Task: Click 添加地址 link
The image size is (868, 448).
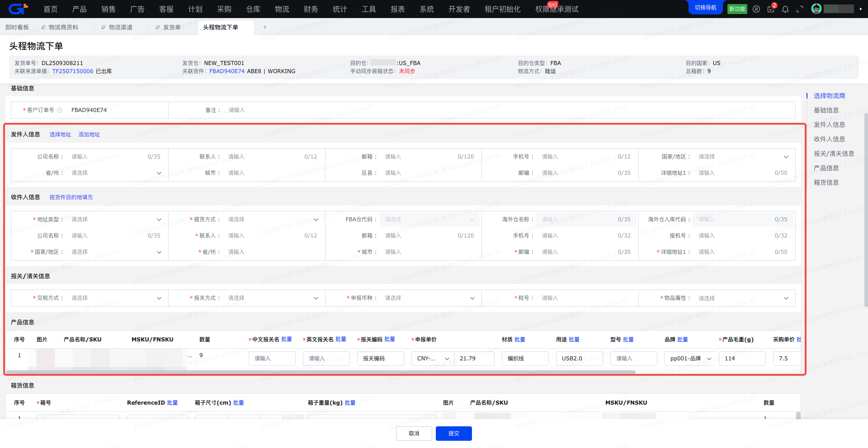Action: (x=89, y=135)
